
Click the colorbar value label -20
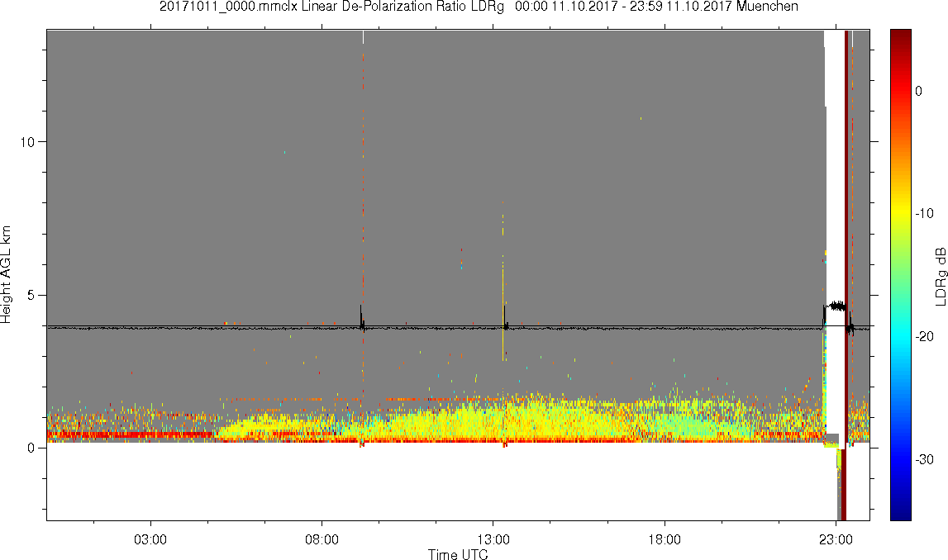click(x=924, y=336)
